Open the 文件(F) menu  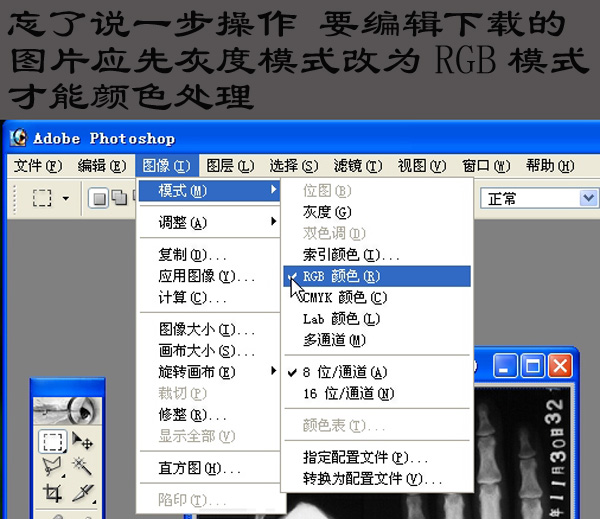coord(38,166)
